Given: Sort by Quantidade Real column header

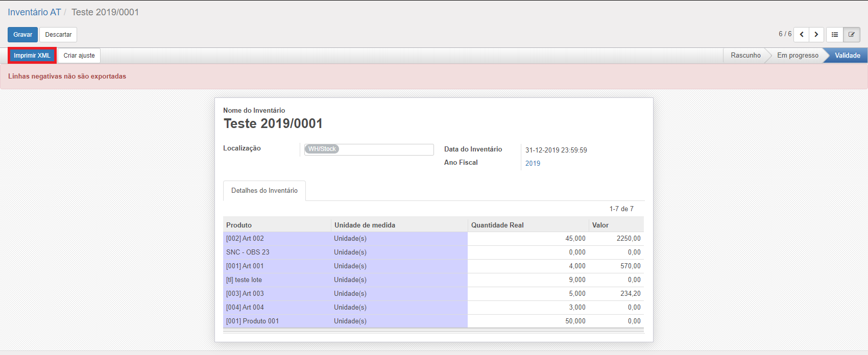Looking at the screenshot, I should tap(497, 225).
